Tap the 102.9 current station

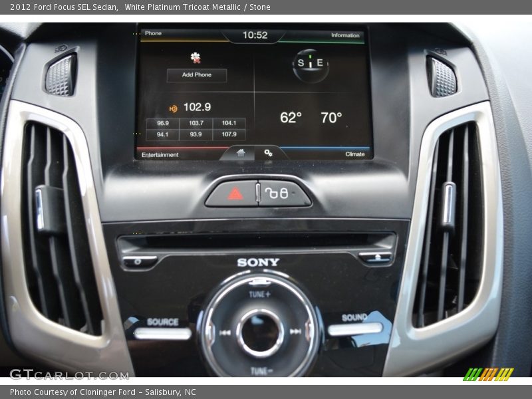tap(197, 107)
